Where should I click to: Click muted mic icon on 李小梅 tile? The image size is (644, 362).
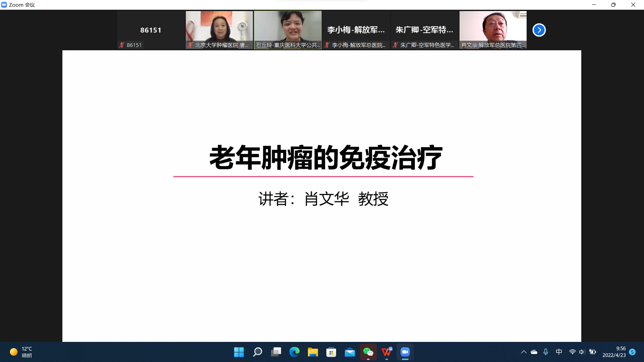coord(327,45)
